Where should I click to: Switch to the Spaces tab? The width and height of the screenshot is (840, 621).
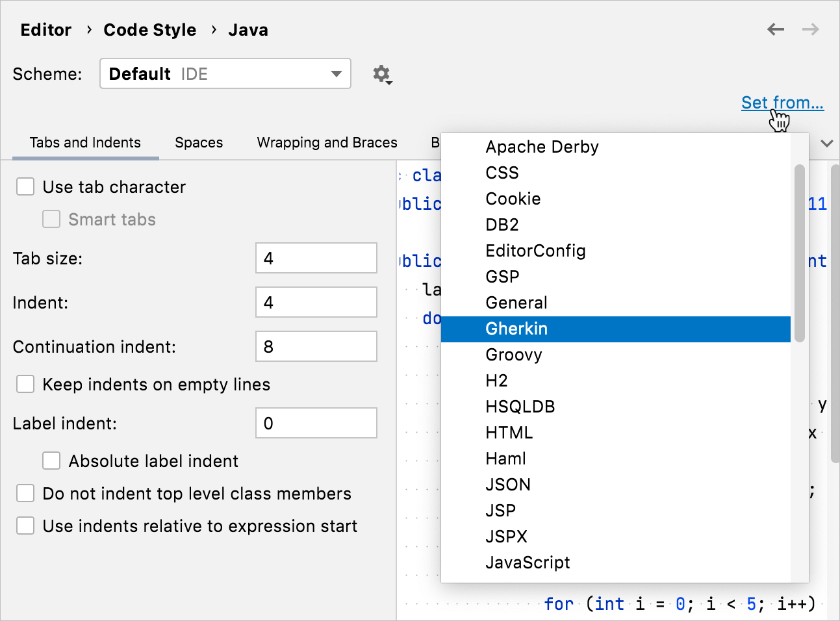click(x=199, y=142)
